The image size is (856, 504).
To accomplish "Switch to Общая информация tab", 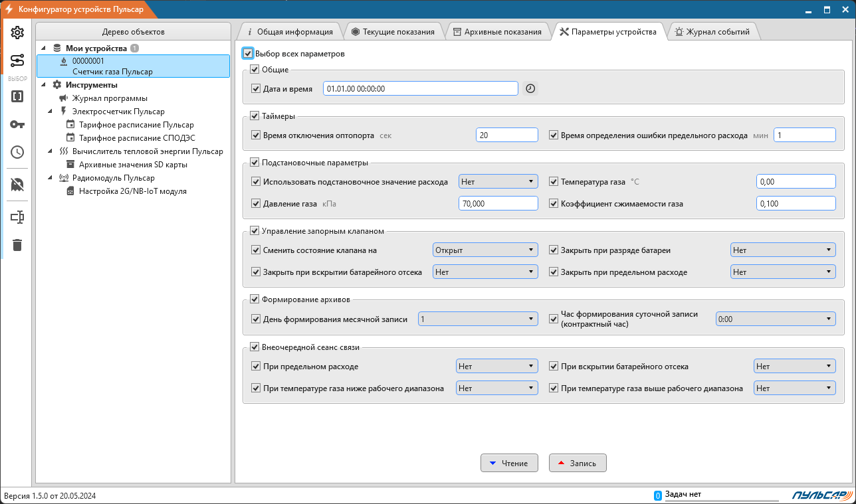I will click(x=289, y=32).
